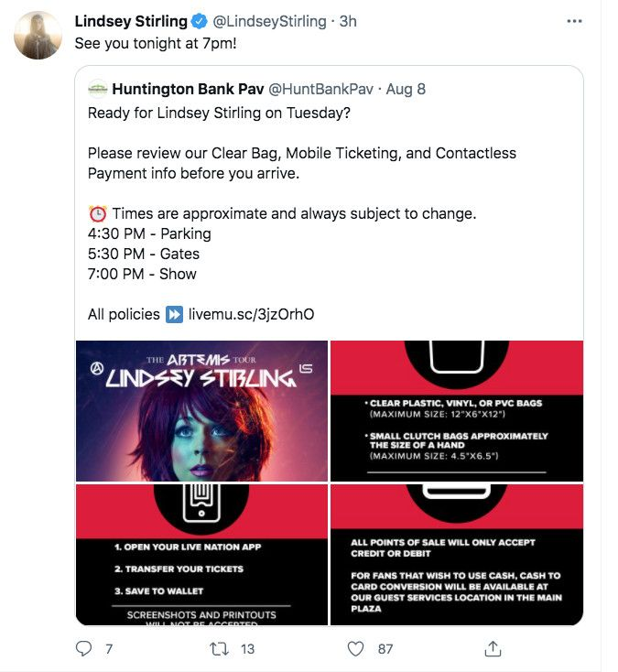Retweet this post via the retweet icon
Viewport: 618px width, 672px height.
pyautogui.click(x=219, y=648)
